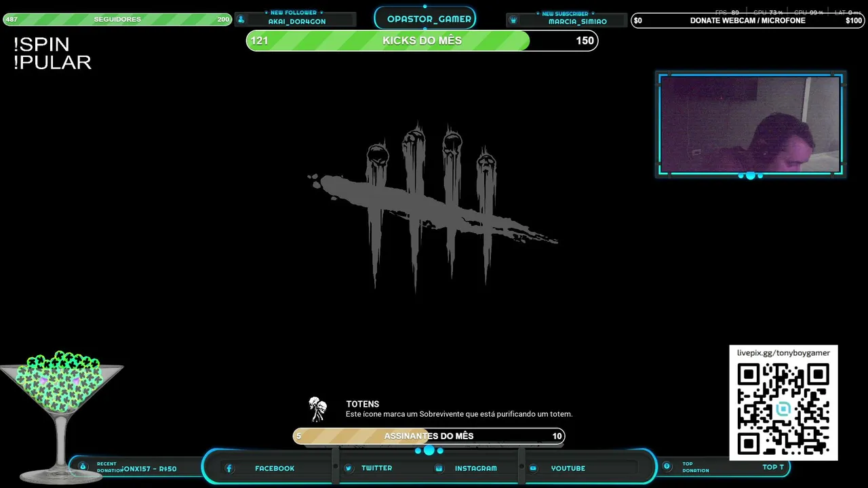This screenshot has width=868, height=488.
Task: Click the recent donation icon
Action: click(x=83, y=466)
